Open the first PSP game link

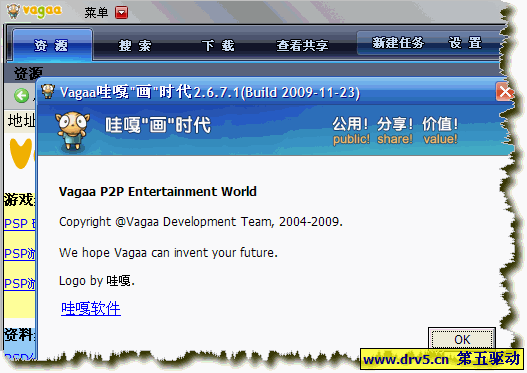[x=19, y=223]
